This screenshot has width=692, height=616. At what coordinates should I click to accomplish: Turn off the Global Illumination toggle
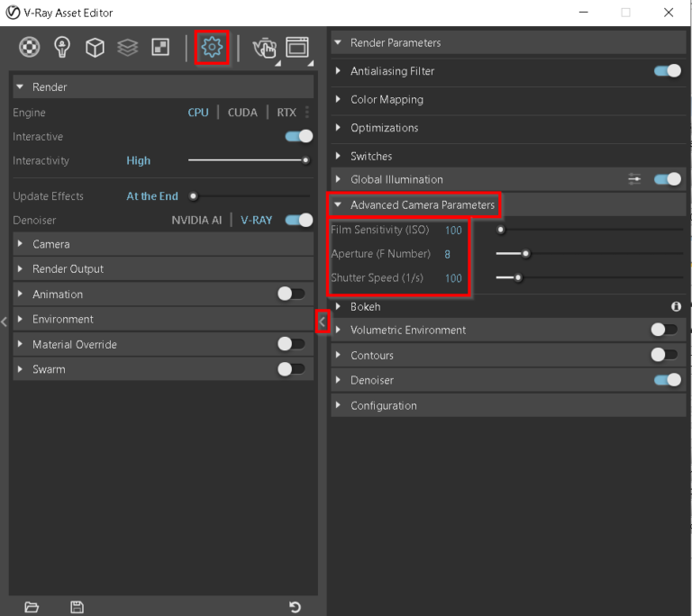click(668, 179)
